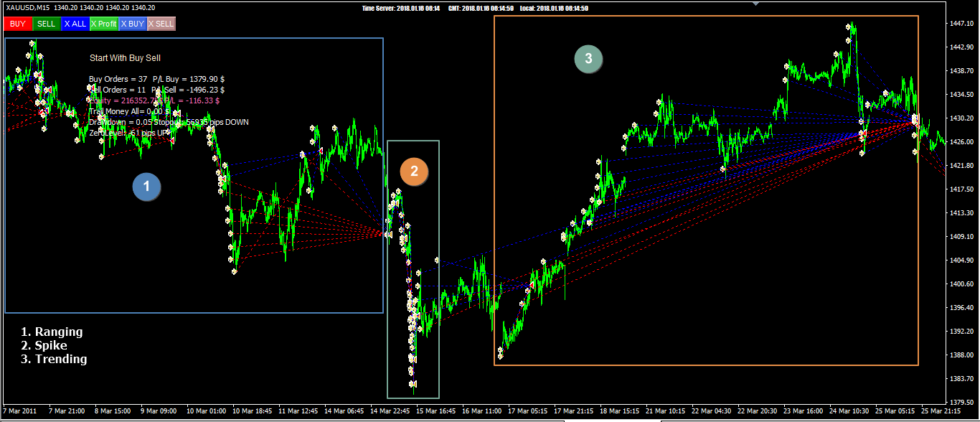Screen dimensions: 980x422
Task: Click the Time Server clock label
Action: tap(401, 9)
